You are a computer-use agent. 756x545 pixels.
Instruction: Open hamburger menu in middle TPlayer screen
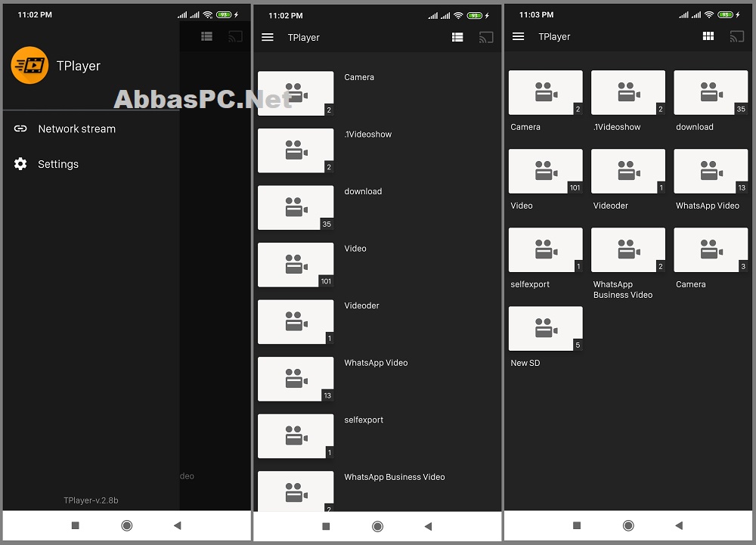[x=268, y=37]
